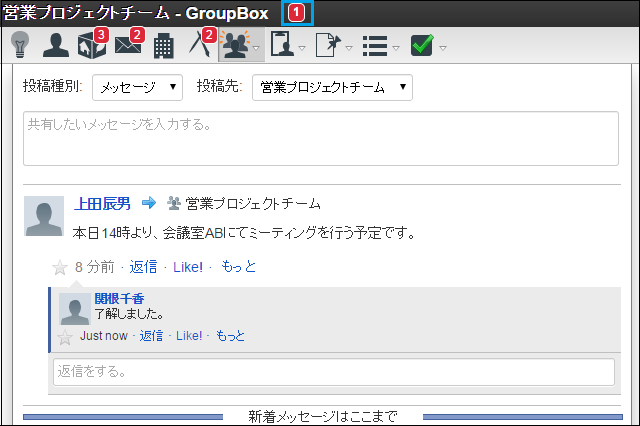Screen dimensions: 640x426
Task: Open the bulleted list icon
Action: pyautogui.click(x=375, y=45)
